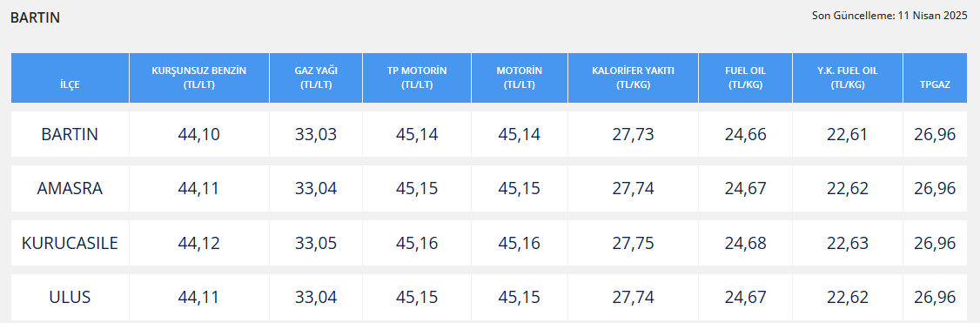Click Kurucasile gasoline price 44,12
The image size is (980, 323).
click(199, 243)
